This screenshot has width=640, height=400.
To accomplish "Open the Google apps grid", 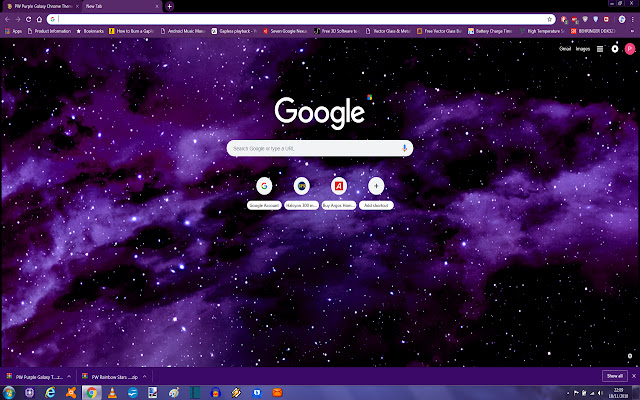I will tap(600, 49).
